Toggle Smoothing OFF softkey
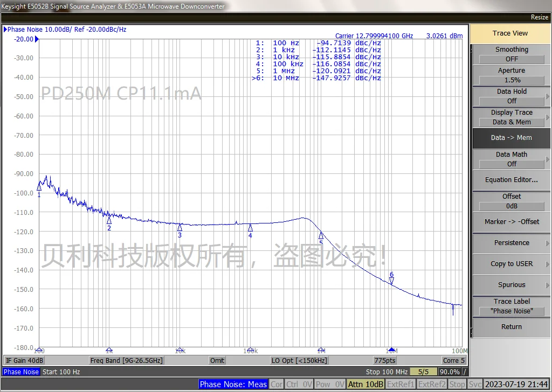This screenshot has width=552, height=392. (x=511, y=54)
